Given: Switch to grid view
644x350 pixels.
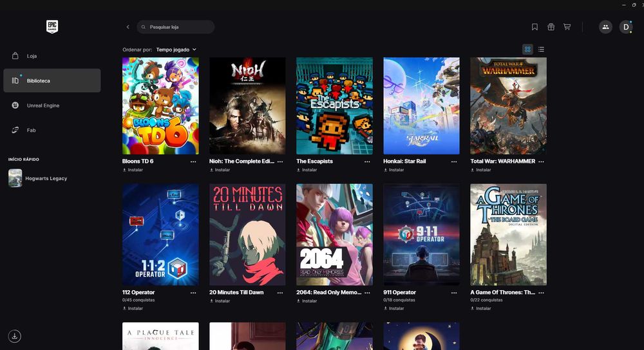Looking at the screenshot, I should coord(528,50).
